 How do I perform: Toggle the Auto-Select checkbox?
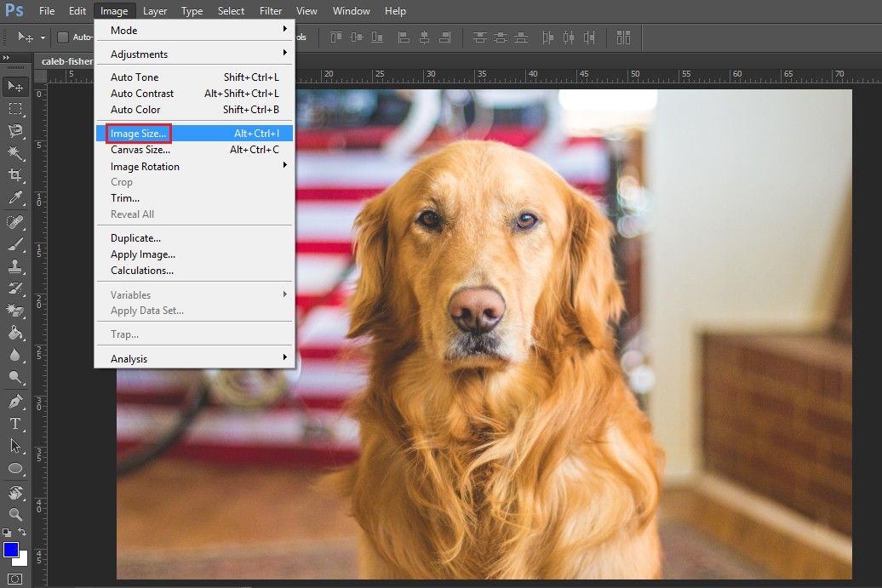point(63,37)
